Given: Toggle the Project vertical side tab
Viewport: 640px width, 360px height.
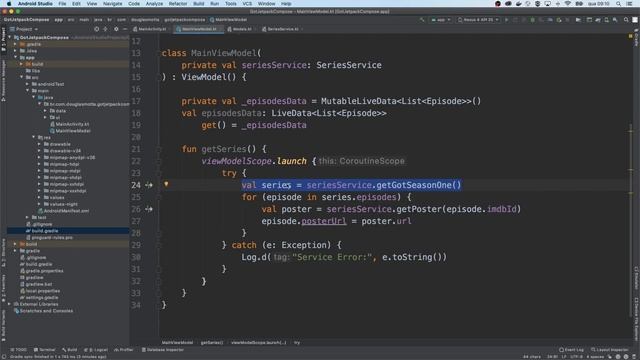Looking at the screenshot, I should [3, 40].
